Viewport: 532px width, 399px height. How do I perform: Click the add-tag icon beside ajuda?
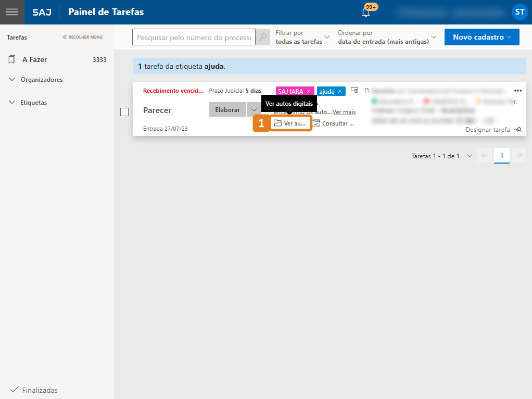click(354, 91)
